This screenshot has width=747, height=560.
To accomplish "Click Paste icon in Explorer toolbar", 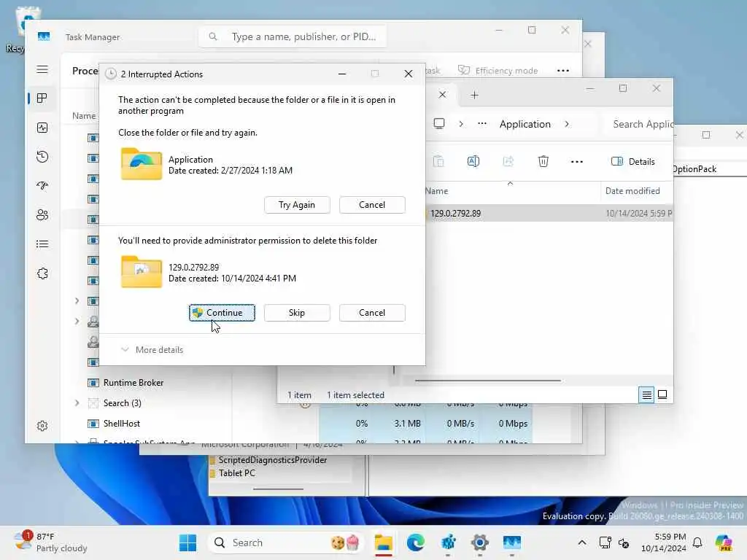I will pos(438,161).
